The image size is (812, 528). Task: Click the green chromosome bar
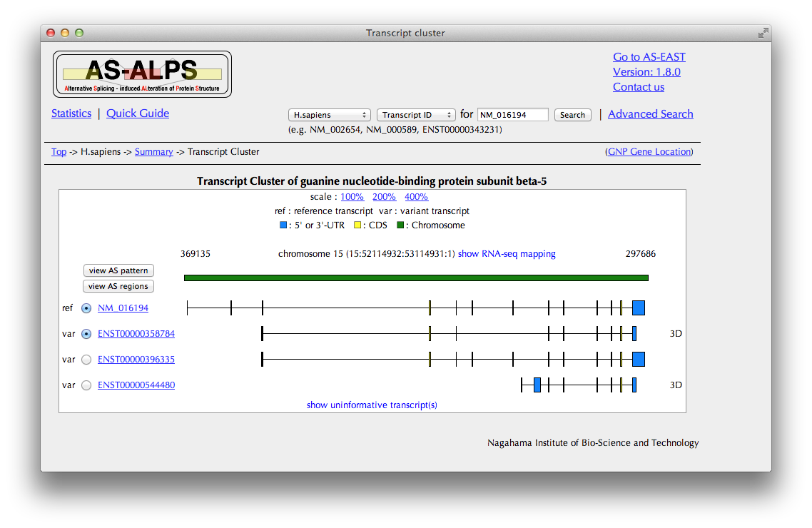(x=415, y=278)
